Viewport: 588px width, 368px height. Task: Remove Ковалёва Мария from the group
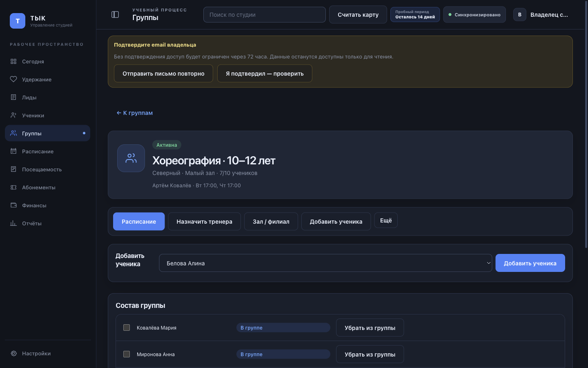[x=370, y=328]
